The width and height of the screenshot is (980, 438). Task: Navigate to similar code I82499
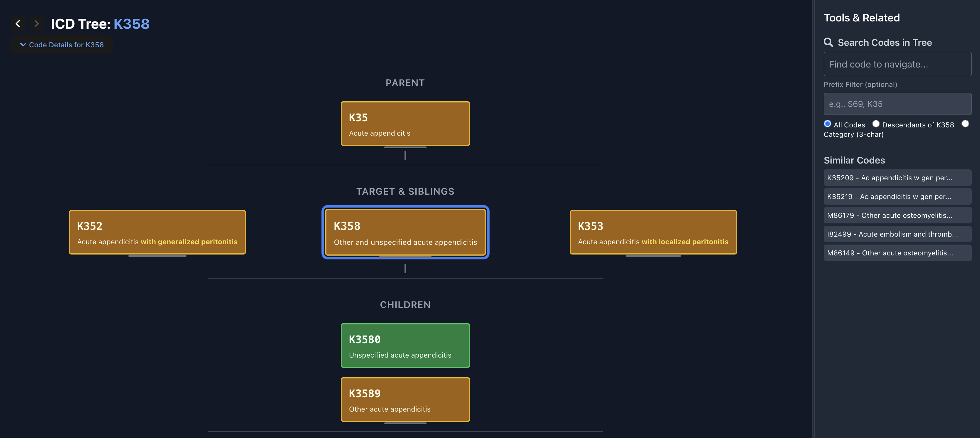897,234
